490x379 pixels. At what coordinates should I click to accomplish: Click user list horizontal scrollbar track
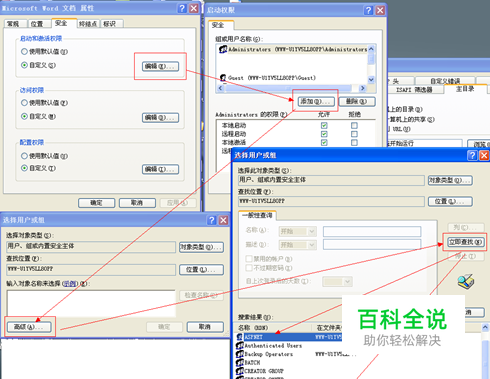click(x=291, y=88)
